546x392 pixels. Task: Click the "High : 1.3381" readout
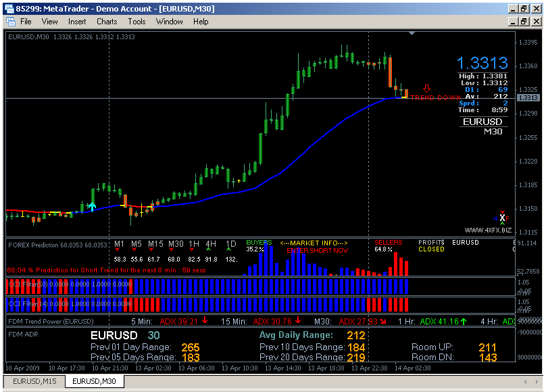pos(483,76)
